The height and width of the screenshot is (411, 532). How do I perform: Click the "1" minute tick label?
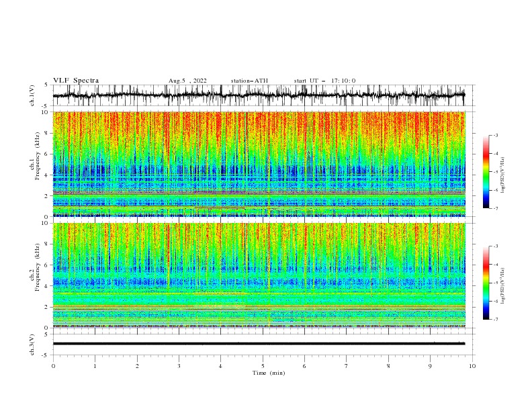95,366
